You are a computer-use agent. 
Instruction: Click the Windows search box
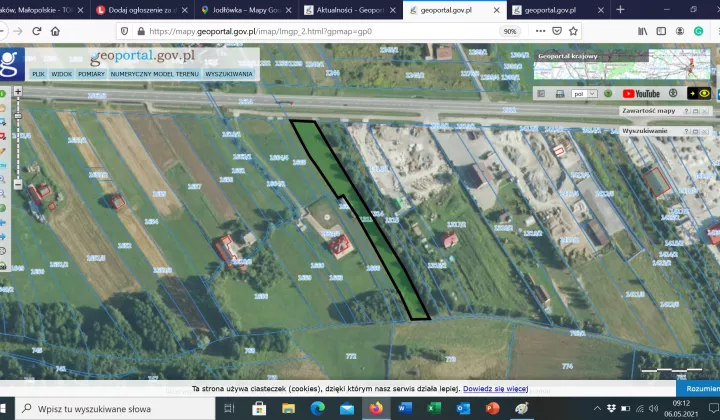pos(116,409)
